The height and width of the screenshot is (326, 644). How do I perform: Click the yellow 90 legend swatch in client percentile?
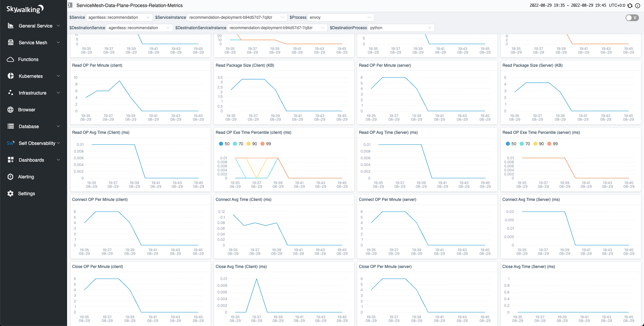(249, 144)
